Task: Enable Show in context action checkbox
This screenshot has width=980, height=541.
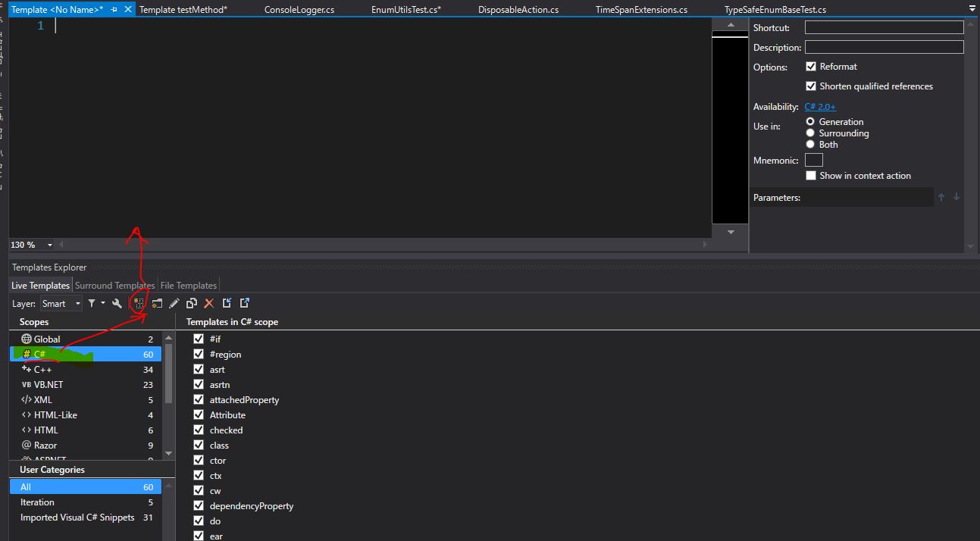Action: pyautogui.click(x=811, y=176)
